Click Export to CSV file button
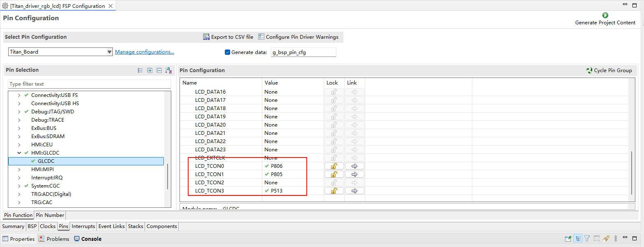 pos(228,37)
